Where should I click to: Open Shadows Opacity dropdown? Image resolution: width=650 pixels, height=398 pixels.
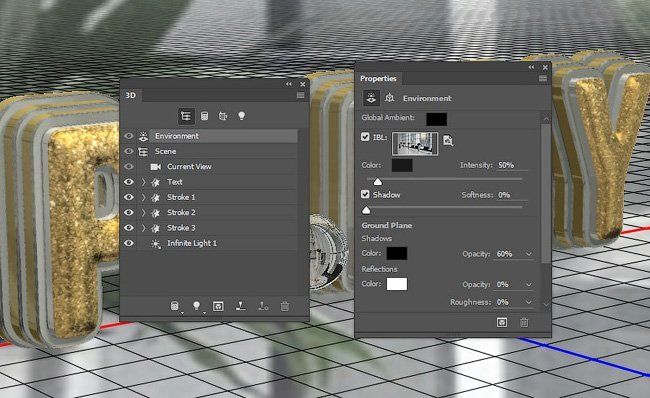coord(529,254)
